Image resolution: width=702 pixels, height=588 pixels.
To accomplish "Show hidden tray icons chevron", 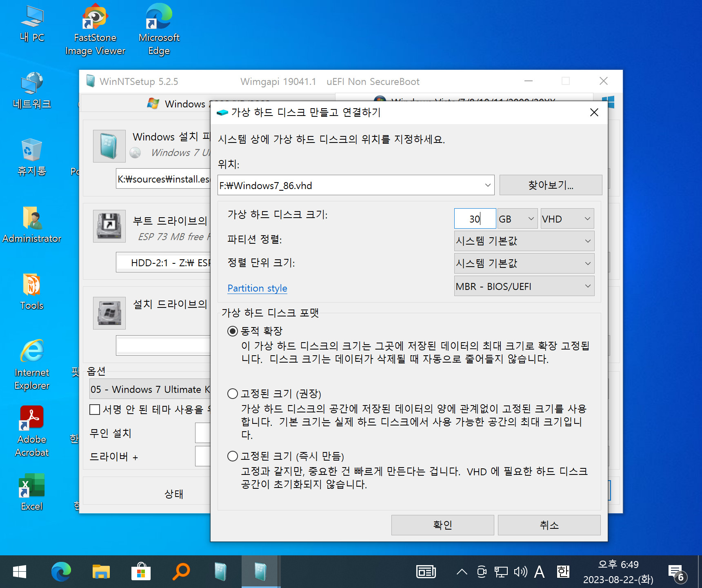I will pyautogui.click(x=462, y=572).
